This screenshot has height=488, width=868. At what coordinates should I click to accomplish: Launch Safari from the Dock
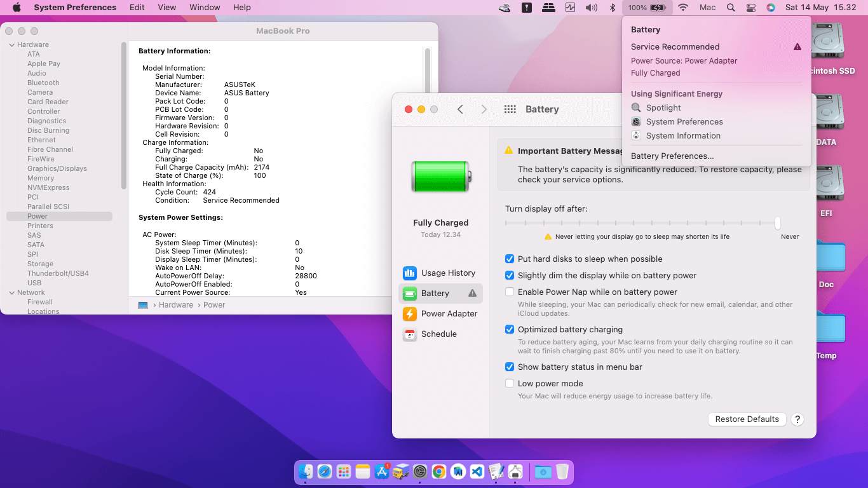(x=325, y=471)
